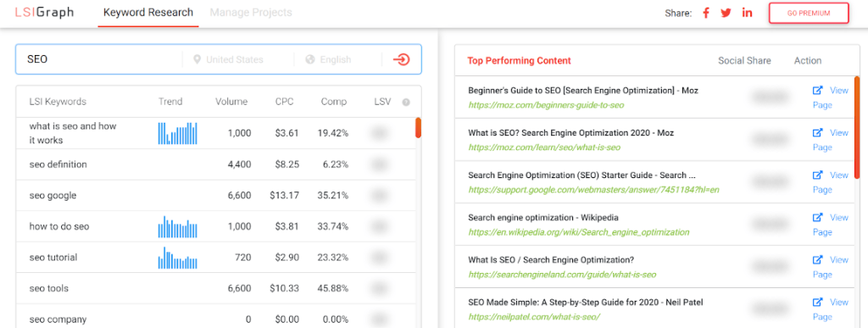Open external link icon for Search Engine Land result
The image size is (868, 328).
click(817, 259)
